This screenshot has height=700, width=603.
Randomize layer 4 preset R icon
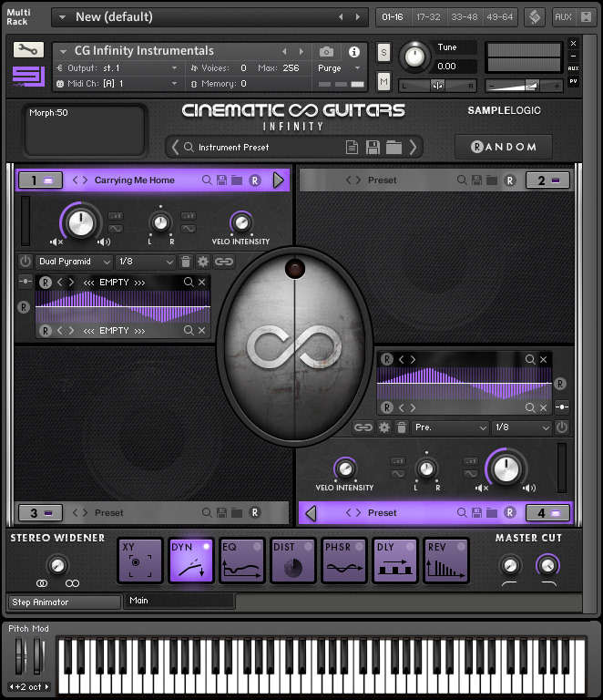(510, 512)
